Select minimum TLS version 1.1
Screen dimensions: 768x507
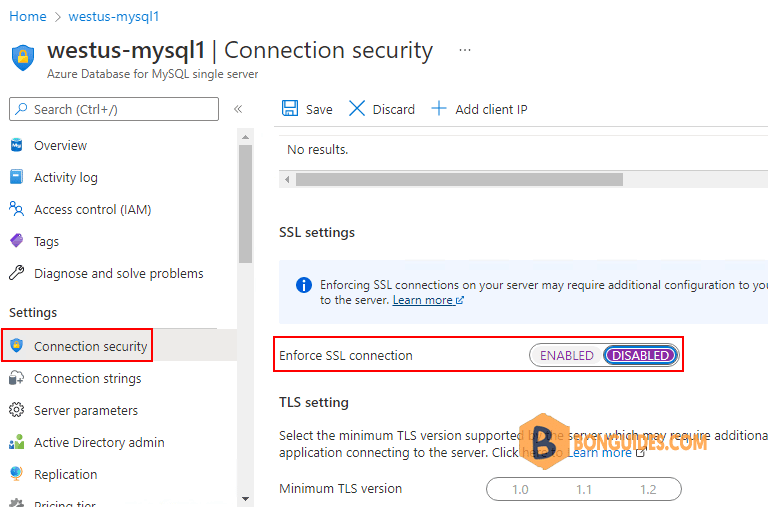coord(584,489)
